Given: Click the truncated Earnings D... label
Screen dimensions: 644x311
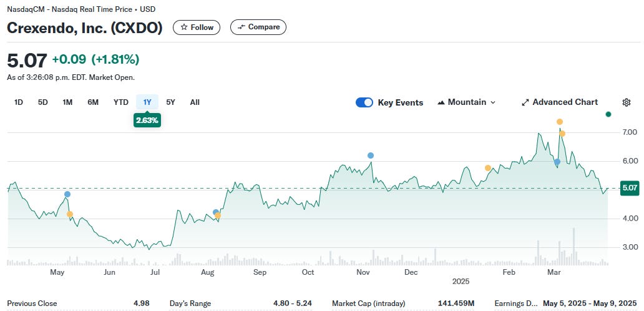Looking at the screenshot, I should pyautogui.click(x=516, y=304).
